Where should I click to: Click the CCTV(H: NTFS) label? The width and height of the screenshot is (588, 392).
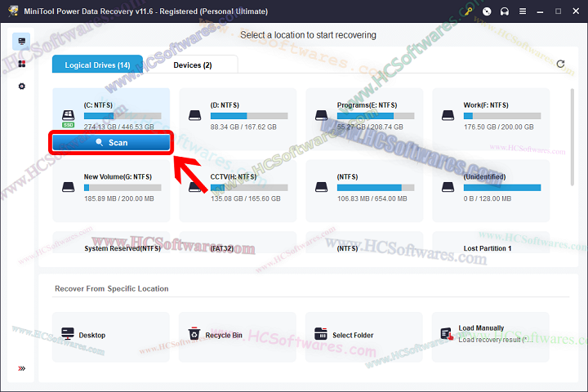coord(234,176)
